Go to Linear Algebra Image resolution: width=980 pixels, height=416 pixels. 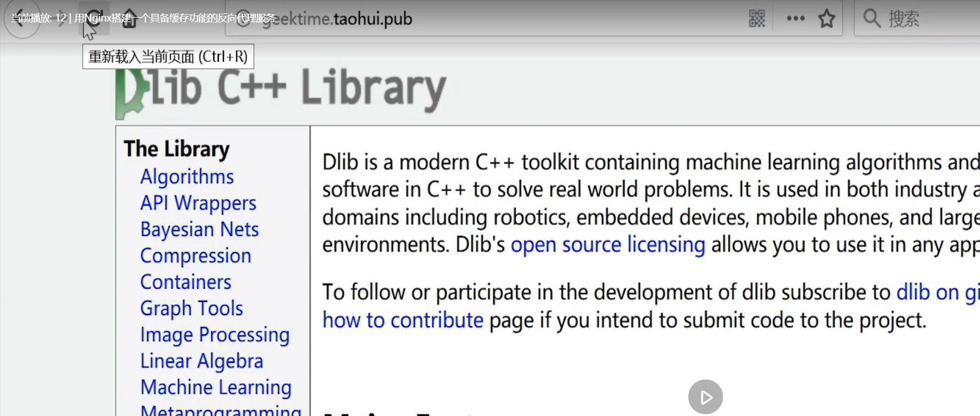202,361
